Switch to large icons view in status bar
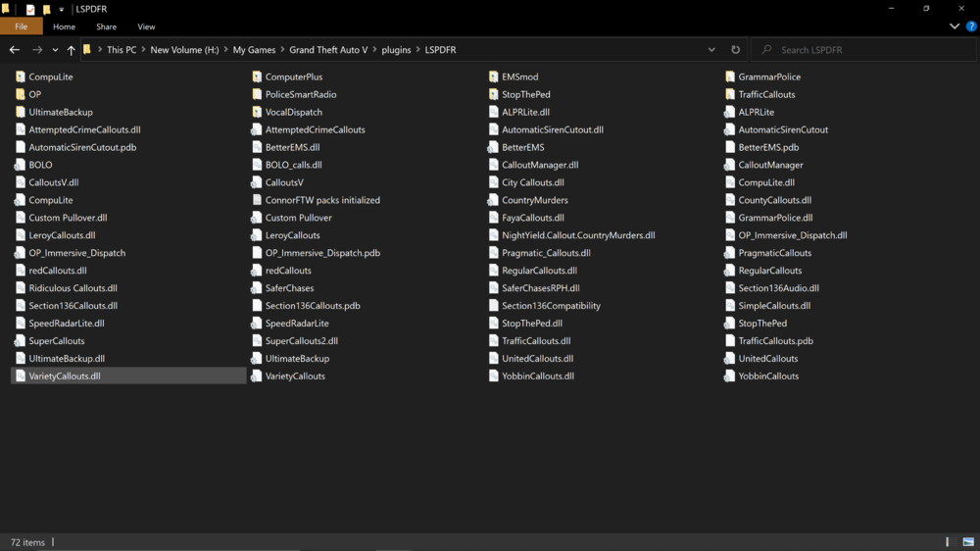This screenshot has height=551, width=980. [x=968, y=542]
